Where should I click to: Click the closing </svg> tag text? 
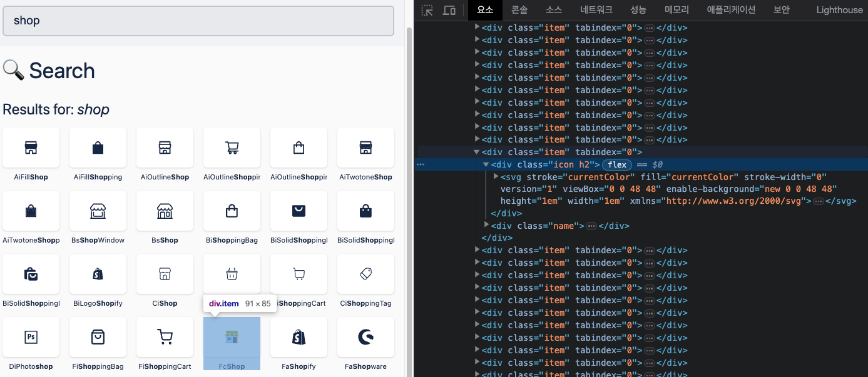[841, 201]
